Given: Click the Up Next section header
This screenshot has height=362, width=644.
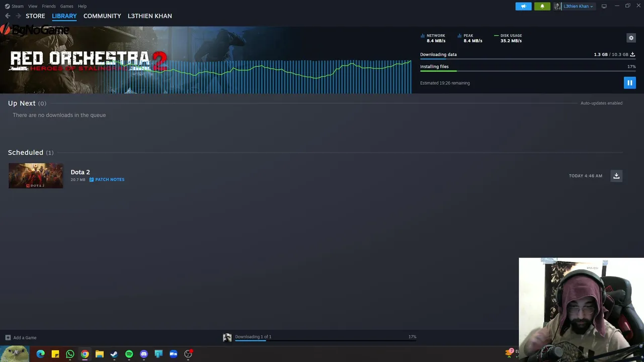Looking at the screenshot, I should [x=27, y=103].
